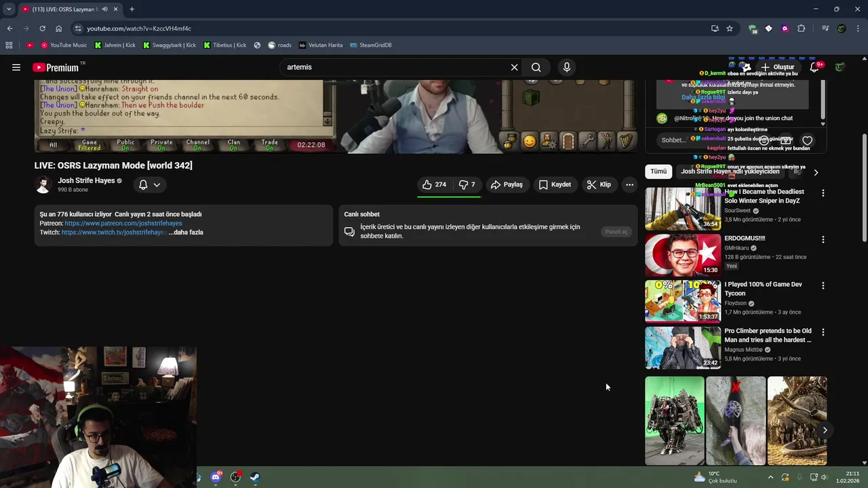The width and height of the screenshot is (868, 488).
Task: Open the Patreon link in description
Action: (x=123, y=223)
